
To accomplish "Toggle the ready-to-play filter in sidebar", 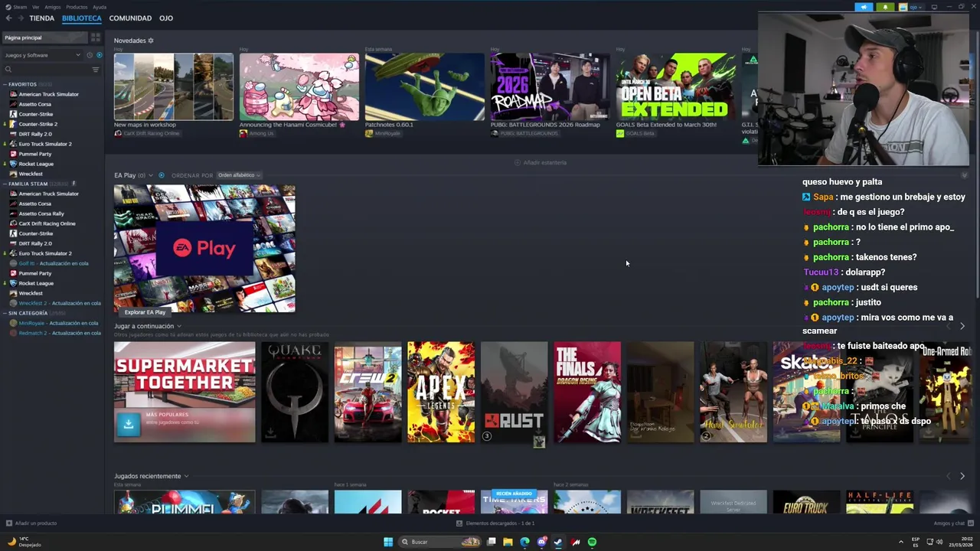I will (99, 55).
